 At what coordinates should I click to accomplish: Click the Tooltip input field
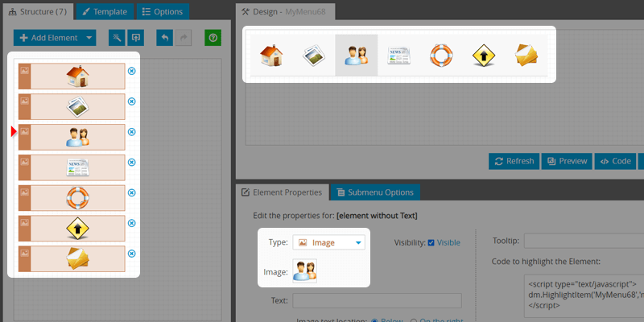[584, 241]
